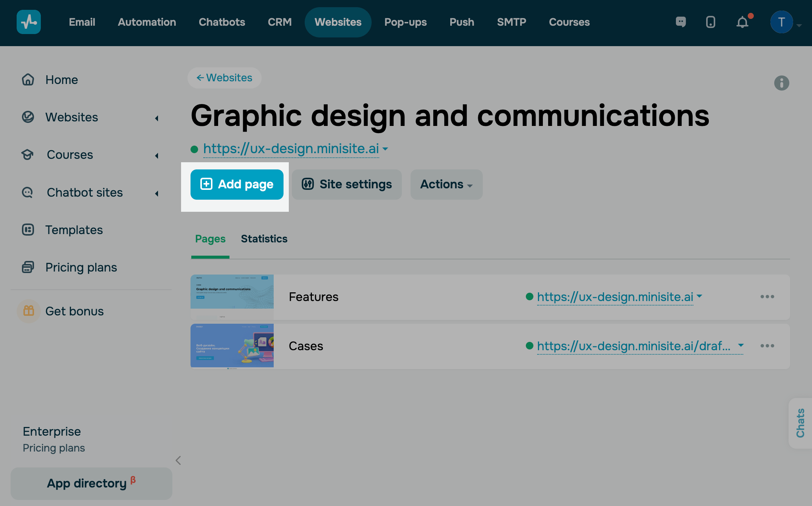Go back via Websites breadcrumb link
This screenshot has width=812, height=506.
(x=225, y=78)
